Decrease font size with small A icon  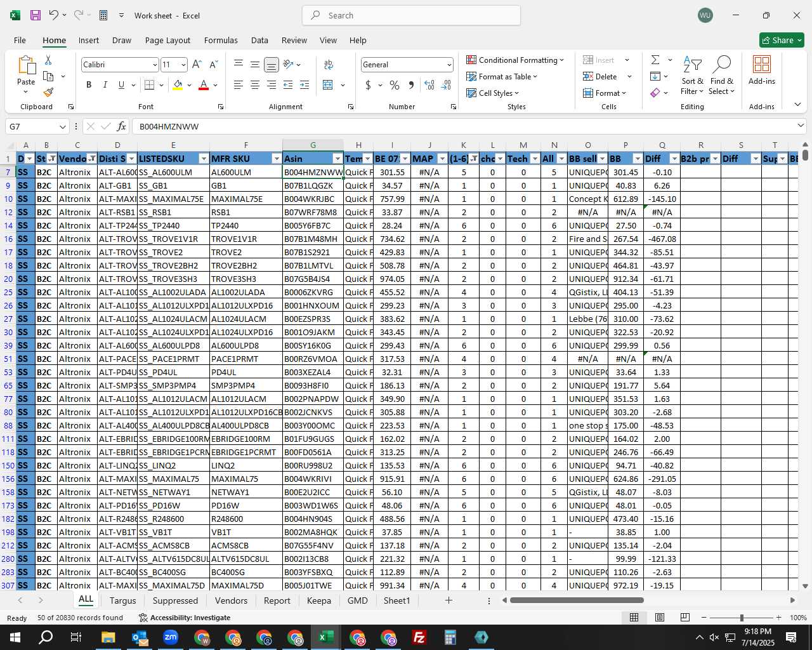pyautogui.click(x=213, y=65)
